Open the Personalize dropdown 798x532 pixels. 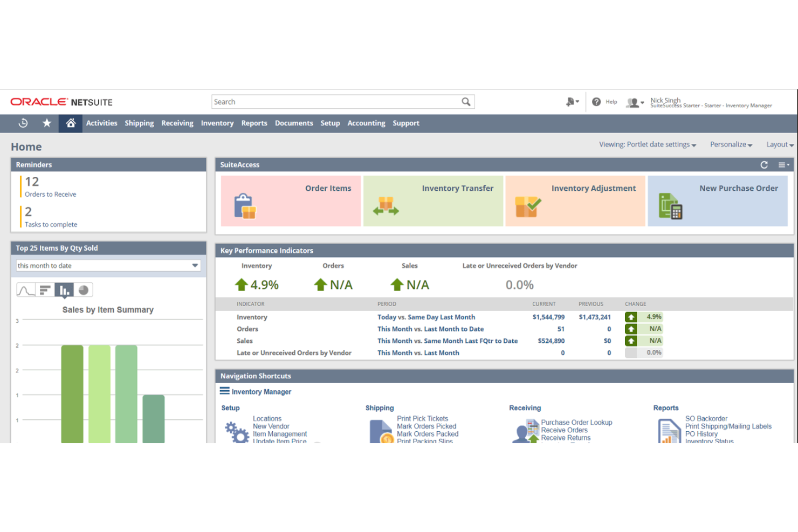[731, 144]
